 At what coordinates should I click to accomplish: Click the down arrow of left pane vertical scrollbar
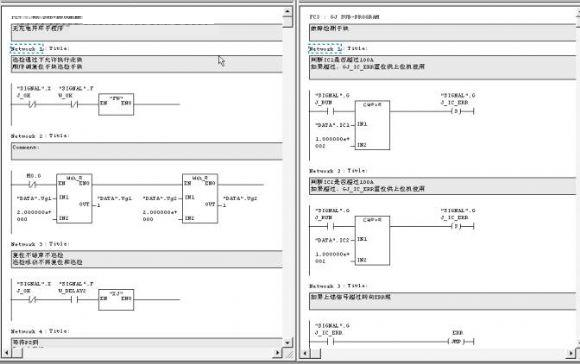[x=287, y=343]
